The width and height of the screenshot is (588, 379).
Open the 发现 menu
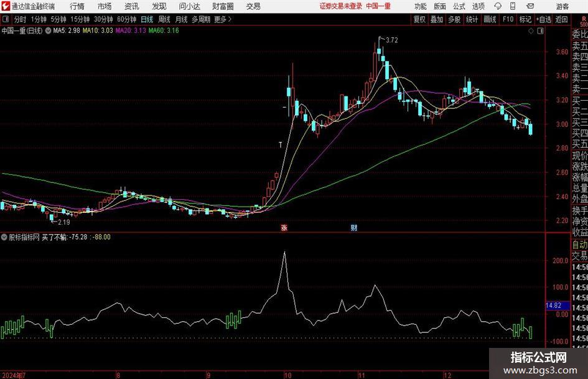click(159, 6)
